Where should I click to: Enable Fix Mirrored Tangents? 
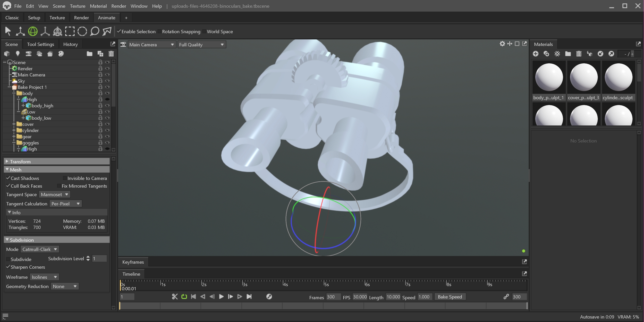click(59, 186)
